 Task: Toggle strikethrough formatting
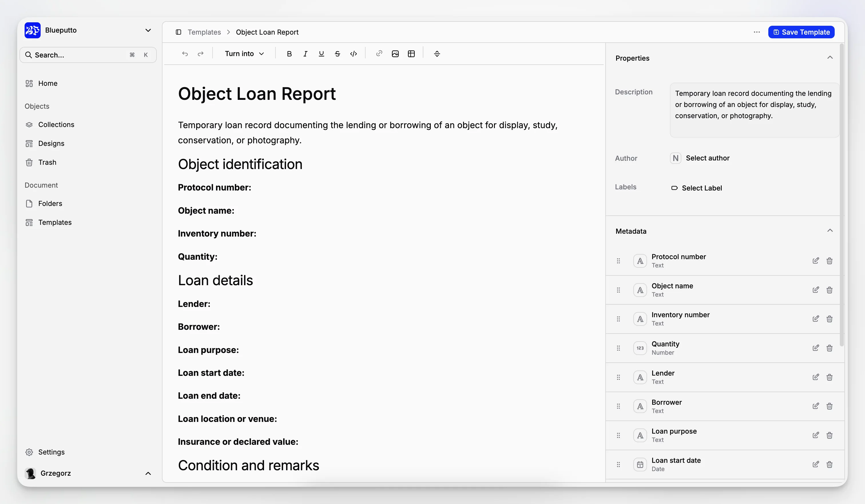coord(338,53)
